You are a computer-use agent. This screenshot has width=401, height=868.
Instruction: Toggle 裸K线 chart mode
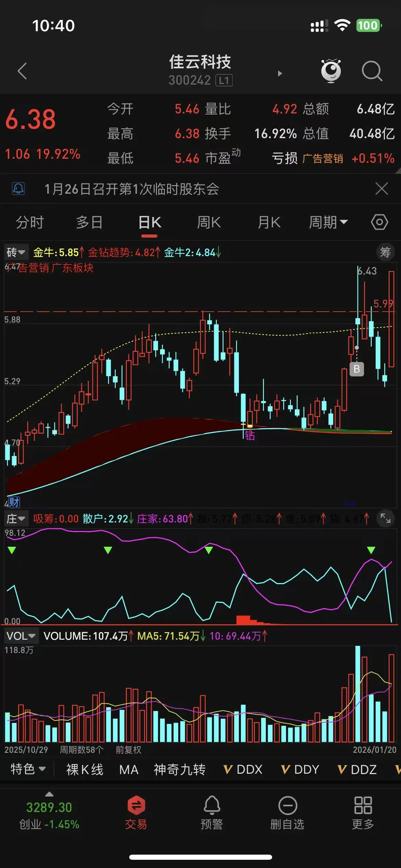tap(85, 770)
